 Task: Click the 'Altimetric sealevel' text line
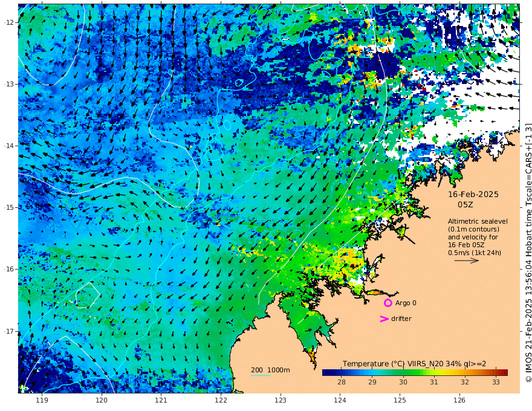[478, 221]
